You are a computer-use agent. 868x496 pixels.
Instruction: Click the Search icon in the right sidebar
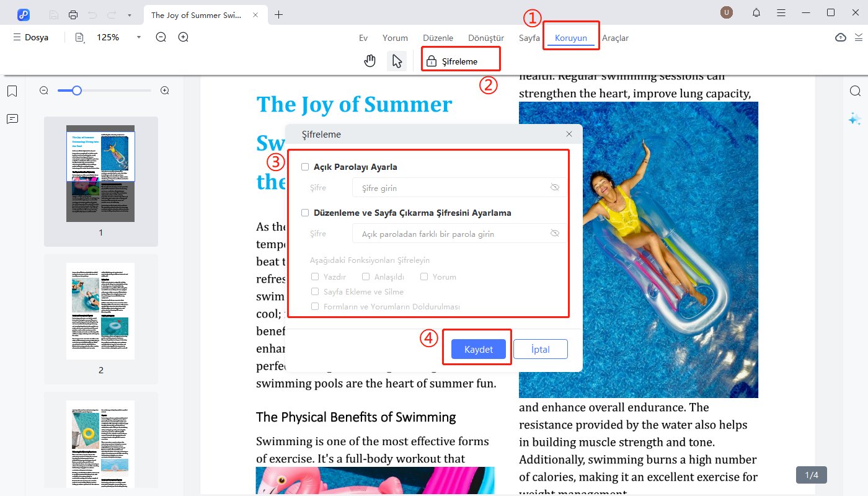point(856,91)
